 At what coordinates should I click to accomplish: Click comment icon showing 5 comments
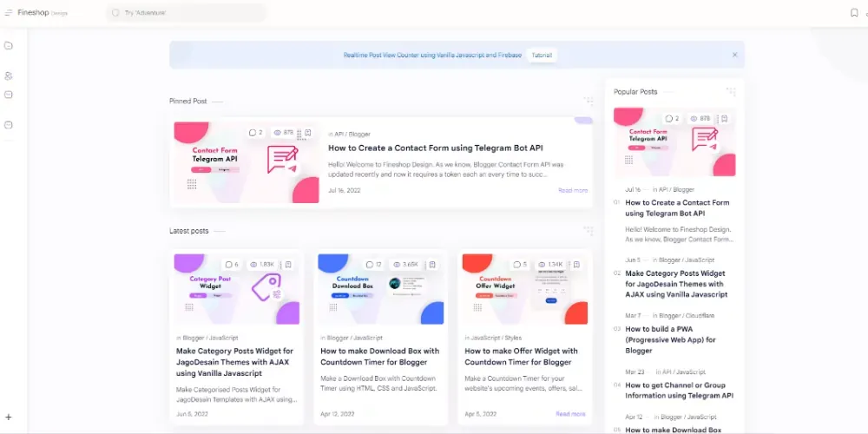(517, 265)
